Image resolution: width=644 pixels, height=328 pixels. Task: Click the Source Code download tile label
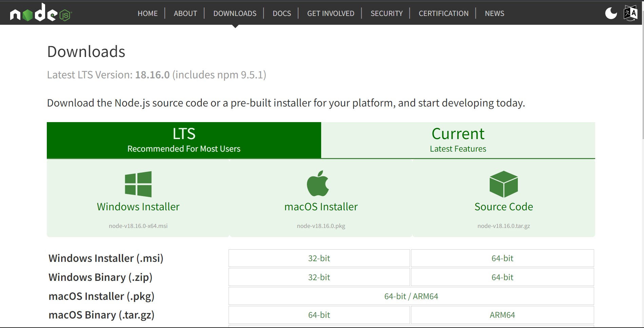pyautogui.click(x=504, y=207)
